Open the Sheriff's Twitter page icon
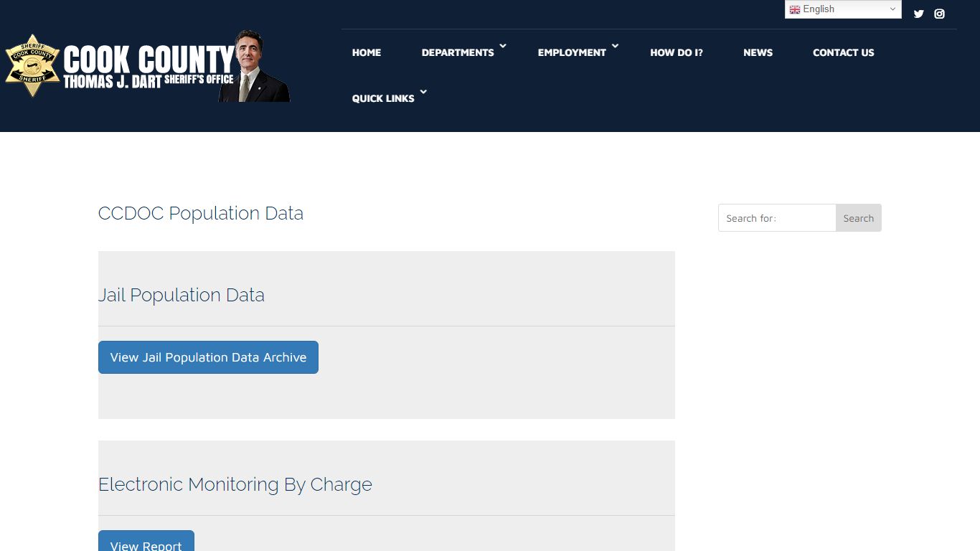 [x=918, y=14]
